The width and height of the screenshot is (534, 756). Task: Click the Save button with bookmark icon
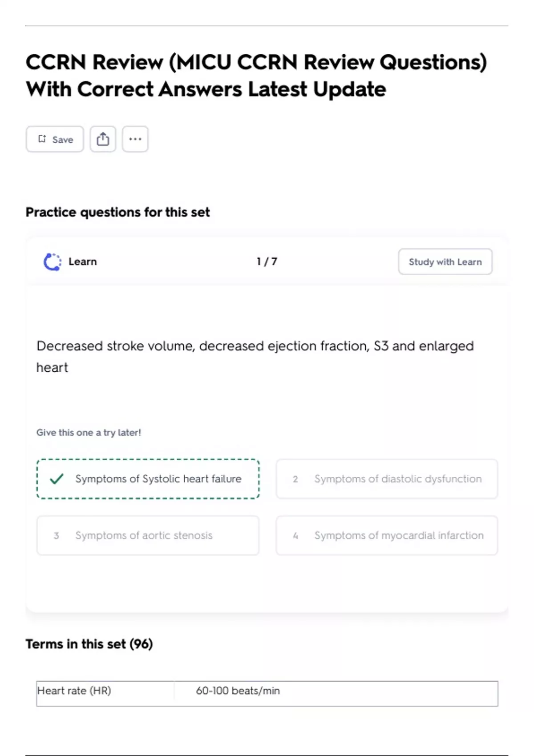(55, 139)
